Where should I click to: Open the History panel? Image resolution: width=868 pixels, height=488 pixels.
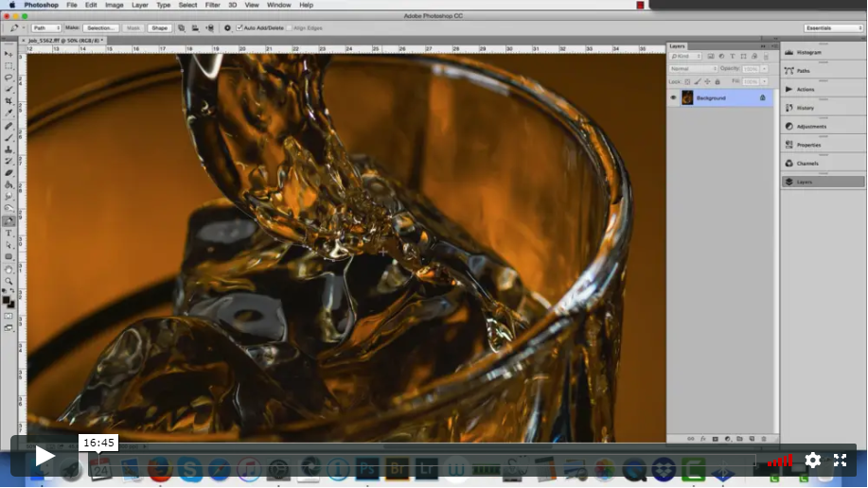(824, 108)
